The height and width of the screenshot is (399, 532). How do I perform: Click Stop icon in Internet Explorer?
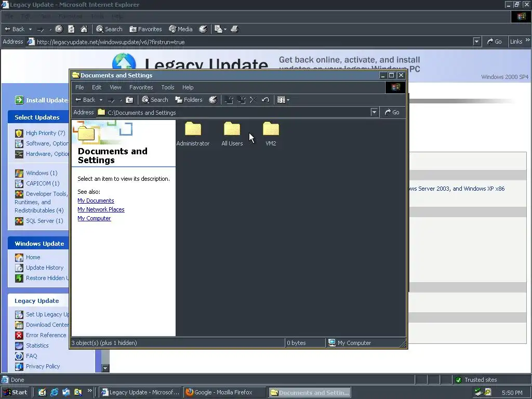coord(59,29)
